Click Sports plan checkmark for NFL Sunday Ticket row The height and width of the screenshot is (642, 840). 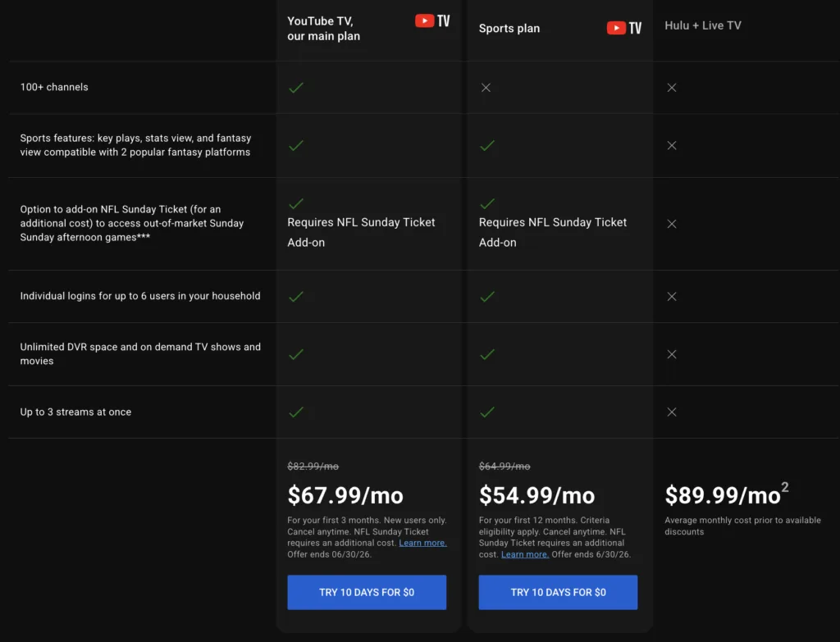coord(487,203)
